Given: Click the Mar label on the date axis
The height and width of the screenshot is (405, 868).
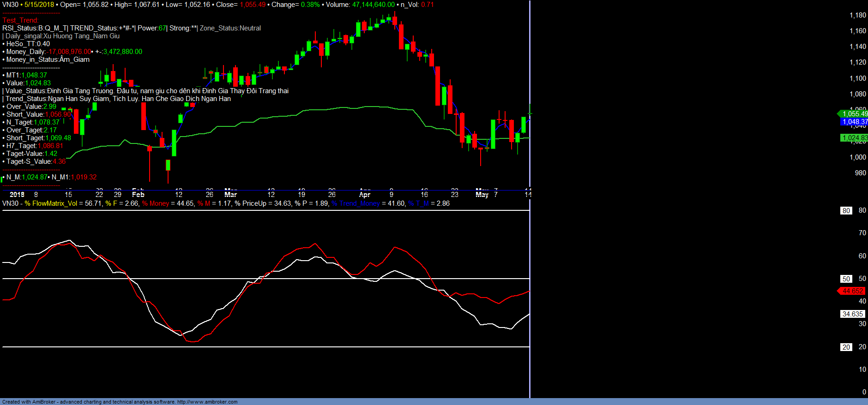Looking at the screenshot, I should tap(230, 194).
